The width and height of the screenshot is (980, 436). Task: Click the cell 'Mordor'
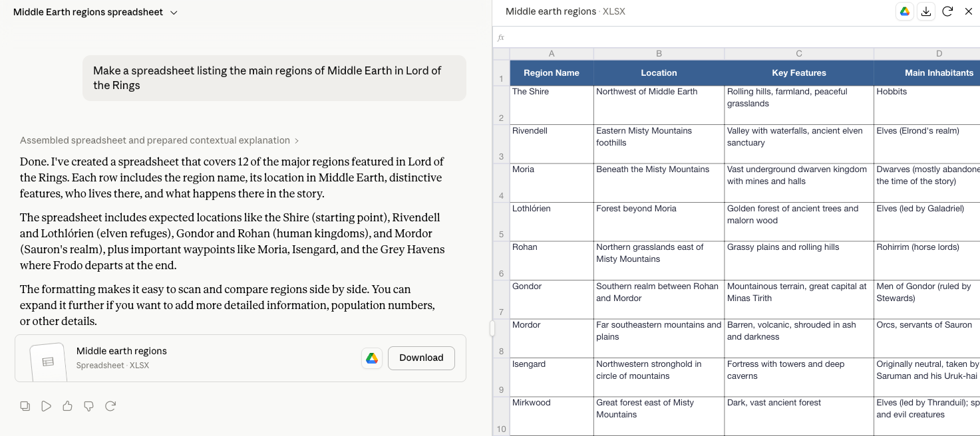tap(552, 338)
